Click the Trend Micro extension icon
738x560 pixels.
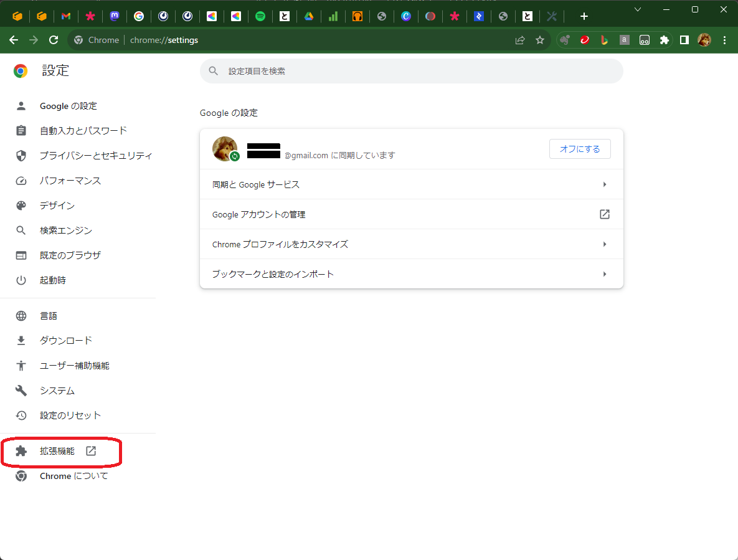tap(584, 40)
